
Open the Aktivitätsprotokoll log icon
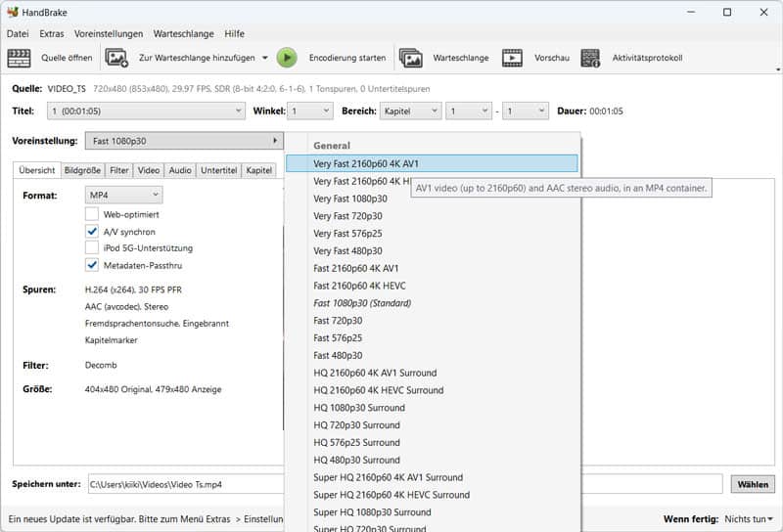click(x=590, y=58)
